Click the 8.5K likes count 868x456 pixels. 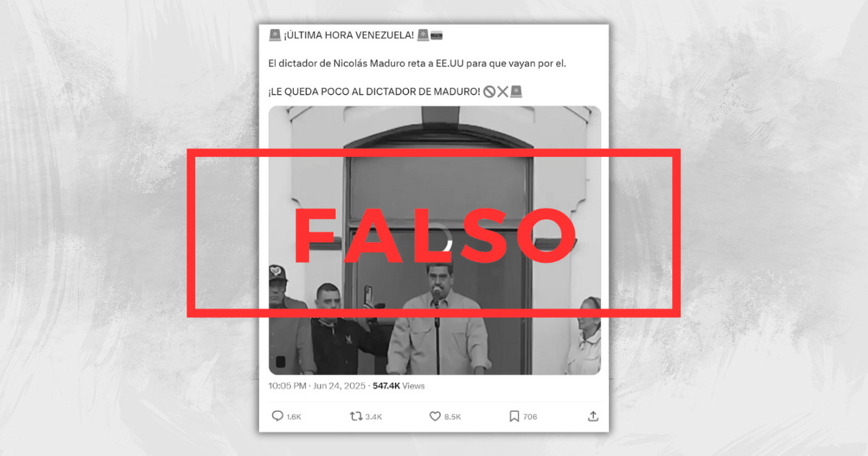[452, 417]
